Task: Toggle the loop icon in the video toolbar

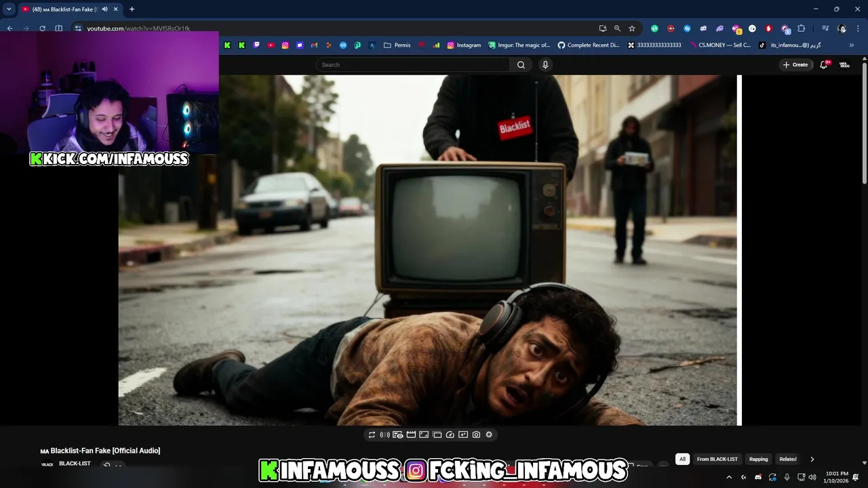Action: 372,434
